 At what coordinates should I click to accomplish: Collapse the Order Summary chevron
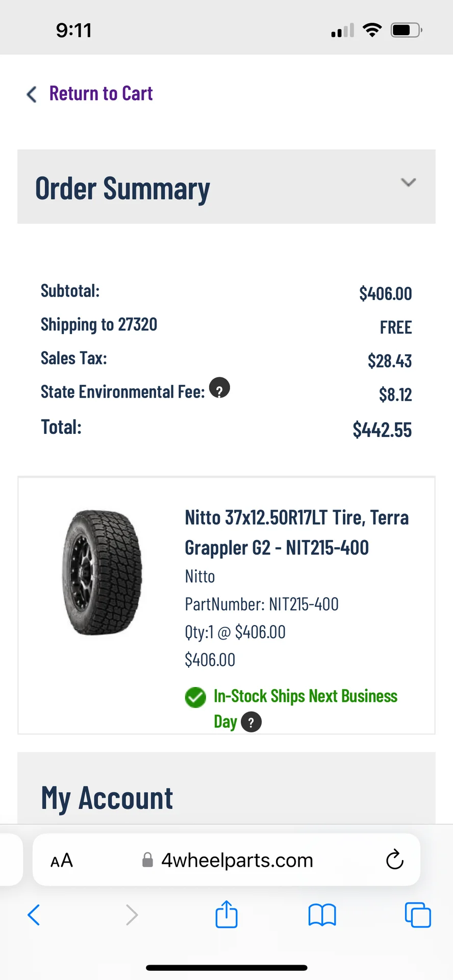click(x=408, y=182)
